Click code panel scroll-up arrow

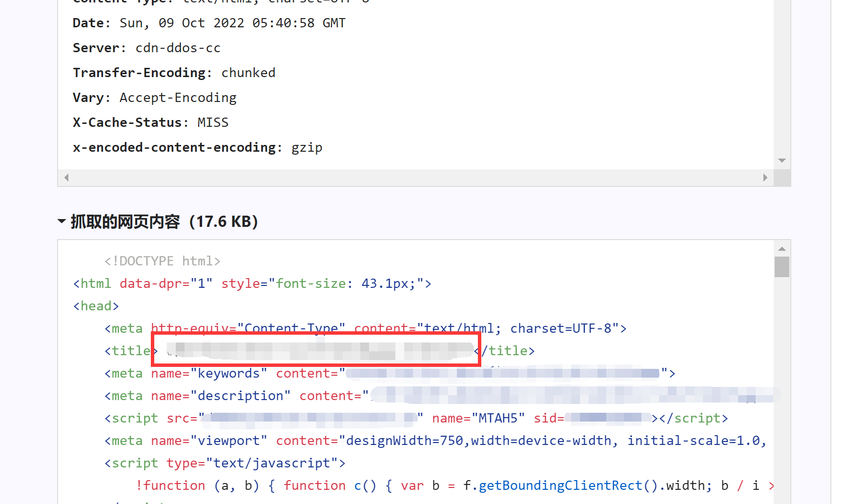(782, 249)
